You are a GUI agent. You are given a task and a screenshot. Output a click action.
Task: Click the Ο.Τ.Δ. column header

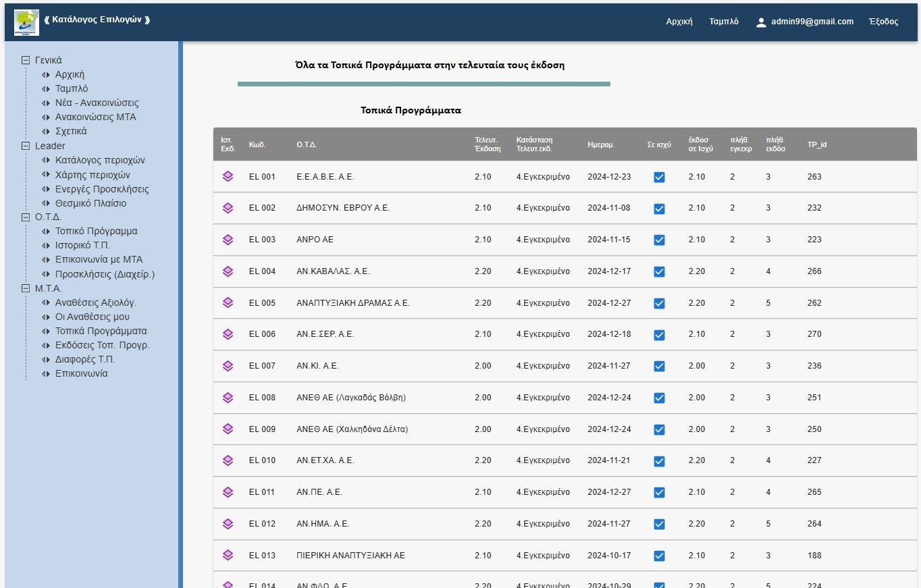[x=307, y=144]
